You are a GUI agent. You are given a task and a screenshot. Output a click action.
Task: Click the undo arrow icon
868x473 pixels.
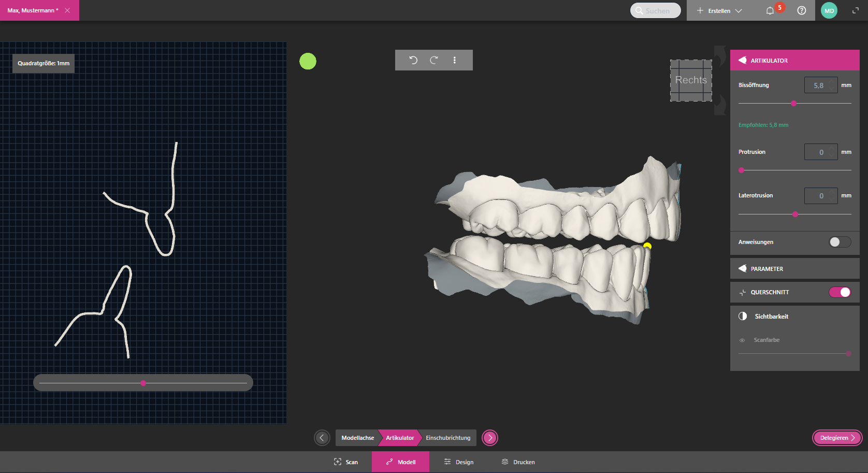tap(413, 60)
